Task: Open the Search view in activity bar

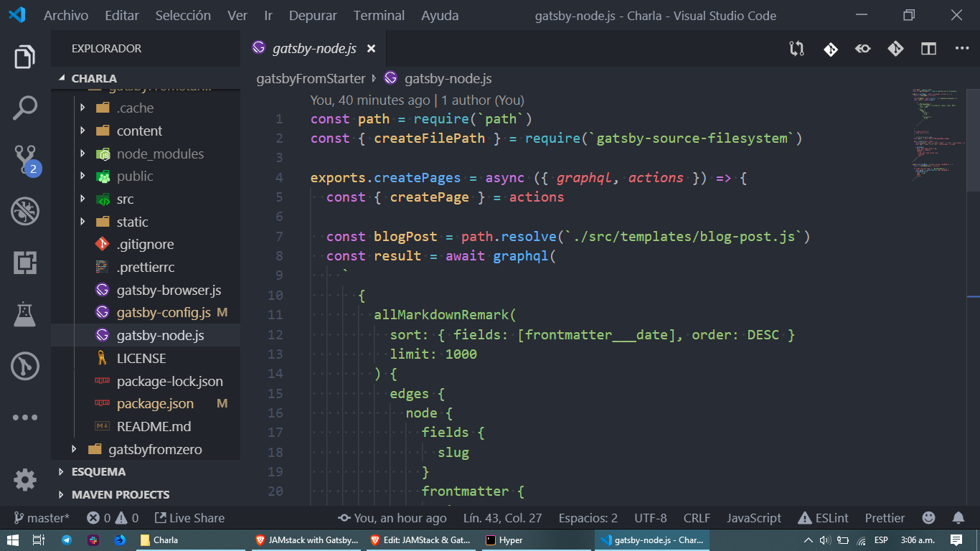Action: click(25, 108)
